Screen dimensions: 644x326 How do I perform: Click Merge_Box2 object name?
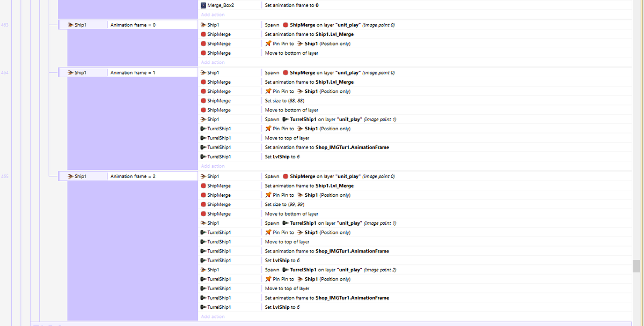point(221,5)
